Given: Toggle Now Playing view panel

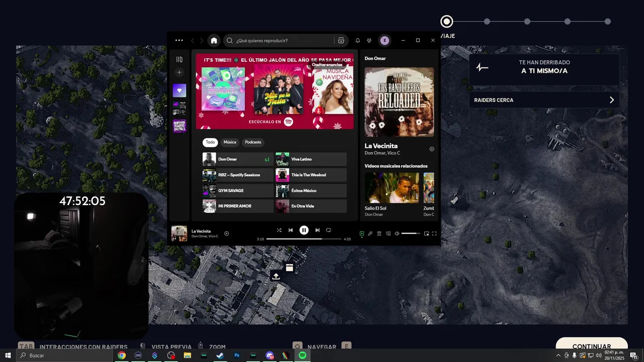Looking at the screenshot, I should pyautogui.click(x=361, y=234).
